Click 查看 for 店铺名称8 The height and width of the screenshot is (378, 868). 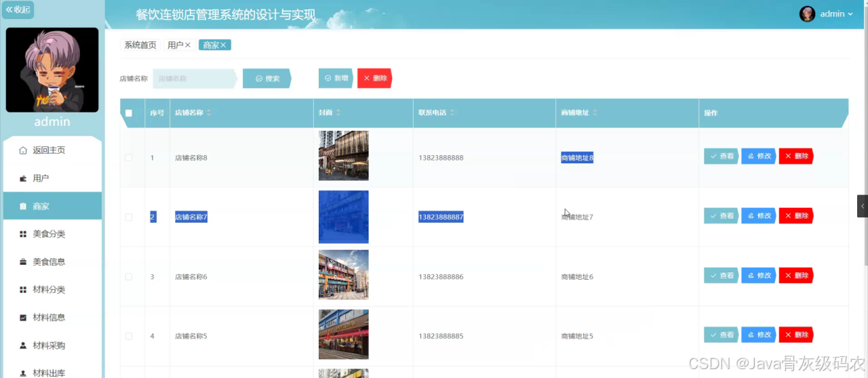[x=722, y=156]
